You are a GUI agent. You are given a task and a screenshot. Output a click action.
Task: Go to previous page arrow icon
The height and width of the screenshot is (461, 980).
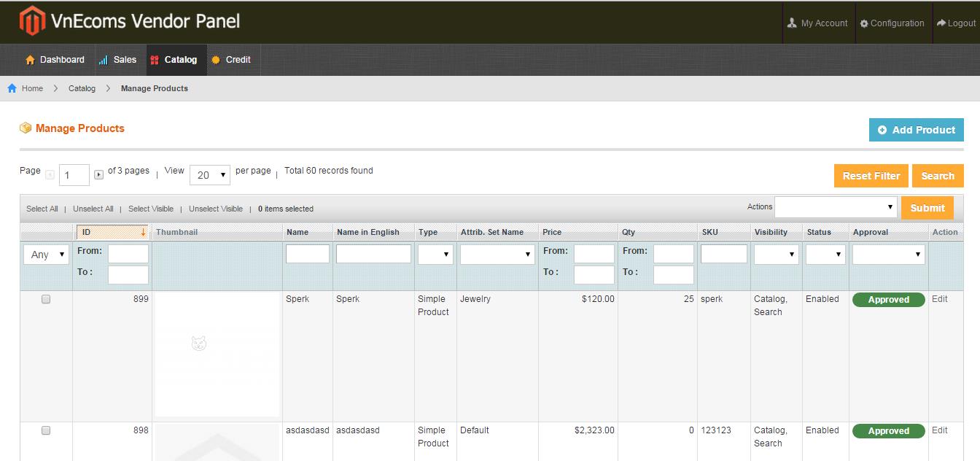50,175
